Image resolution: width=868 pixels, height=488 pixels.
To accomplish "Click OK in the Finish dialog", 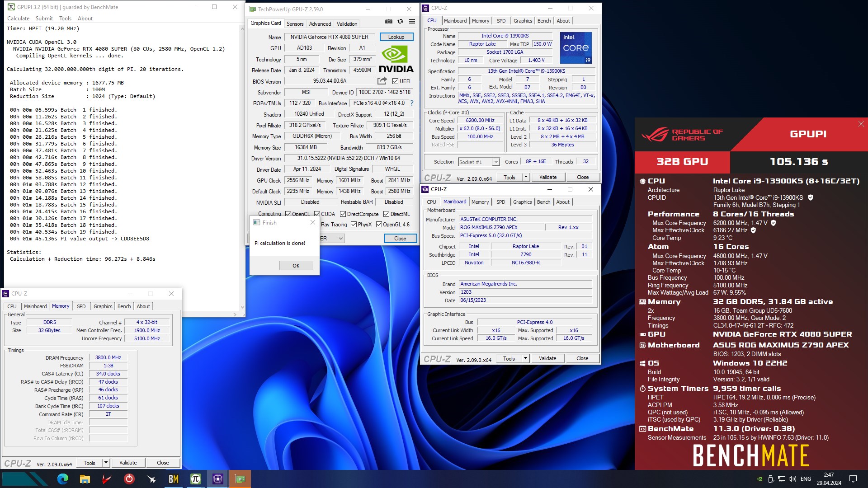I will [296, 266].
